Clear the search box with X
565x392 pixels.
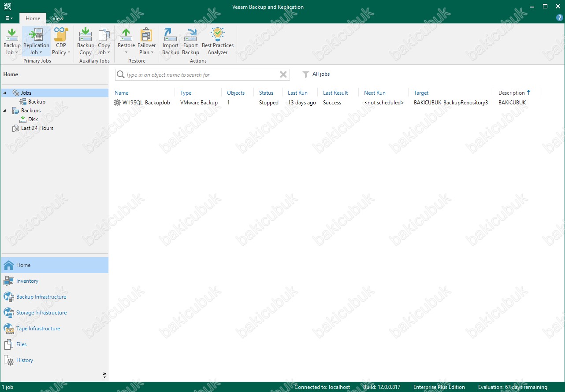[x=283, y=74]
